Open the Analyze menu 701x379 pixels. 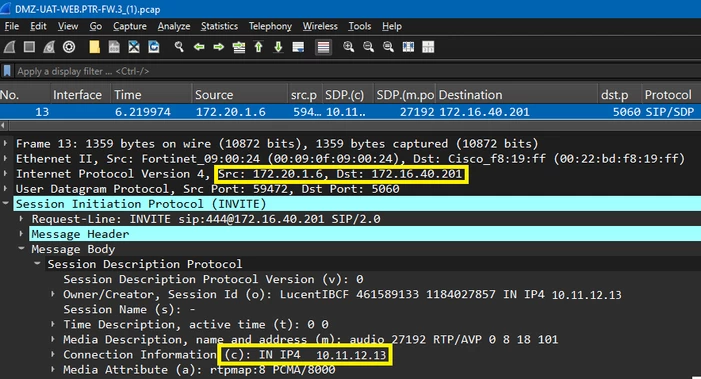174,26
